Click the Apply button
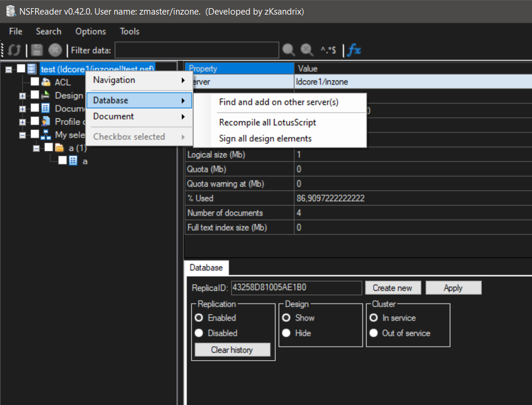 click(453, 288)
